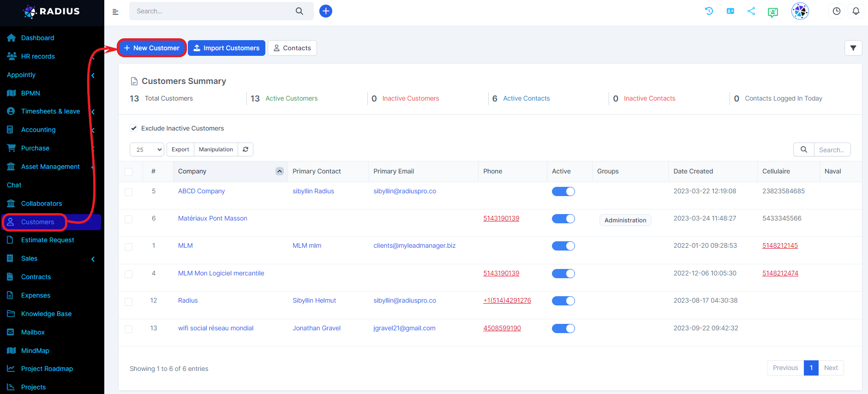868x394 pixels.
Task: Click the share icon in the top bar
Action: [751, 11]
